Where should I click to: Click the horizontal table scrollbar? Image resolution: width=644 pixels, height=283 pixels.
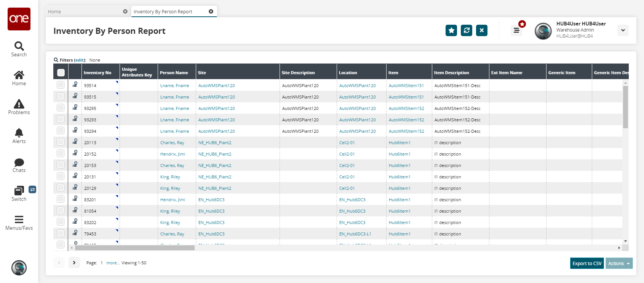pos(135,248)
